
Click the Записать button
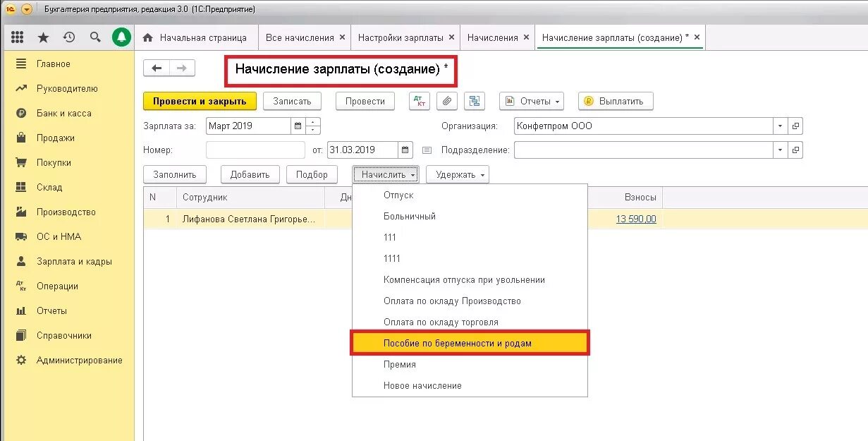[x=292, y=101]
